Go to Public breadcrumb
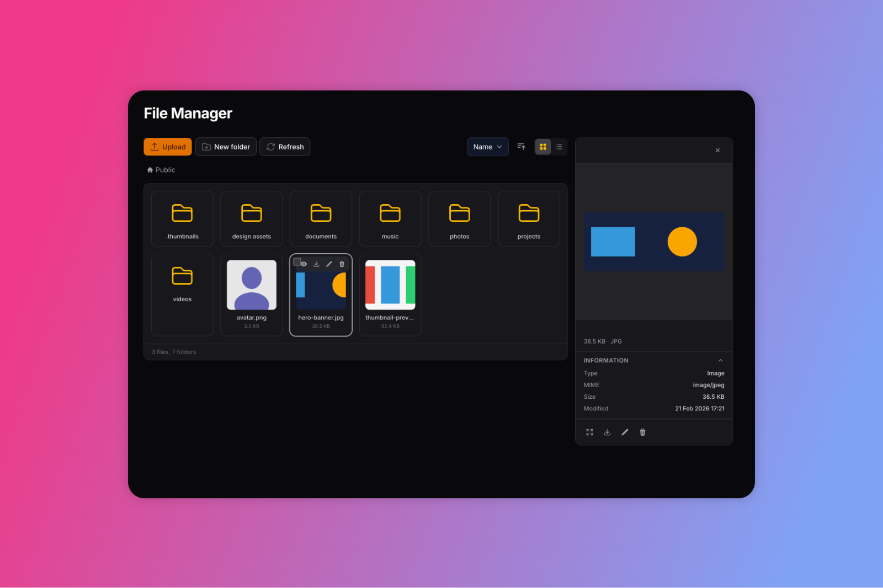 [x=165, y=170]
